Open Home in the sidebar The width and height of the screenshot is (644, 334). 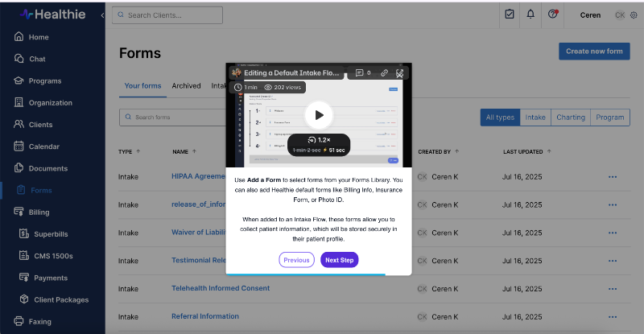pos(31,37)
